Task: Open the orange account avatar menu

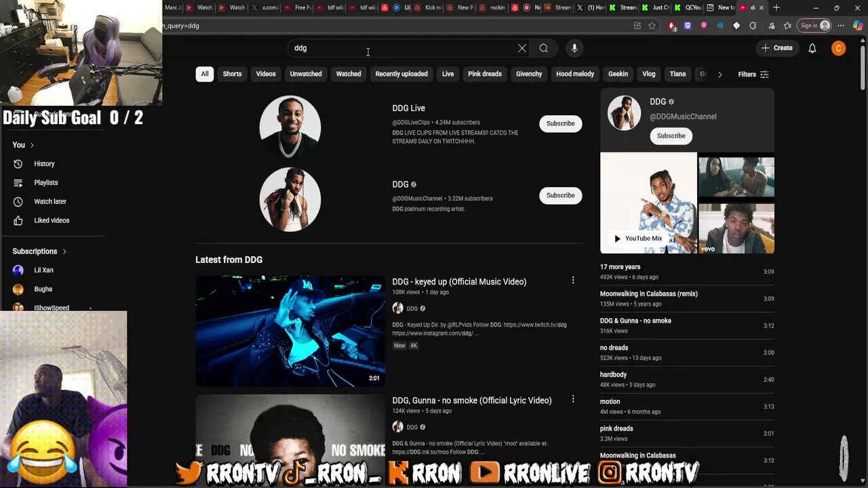Action: click(839, 48)
